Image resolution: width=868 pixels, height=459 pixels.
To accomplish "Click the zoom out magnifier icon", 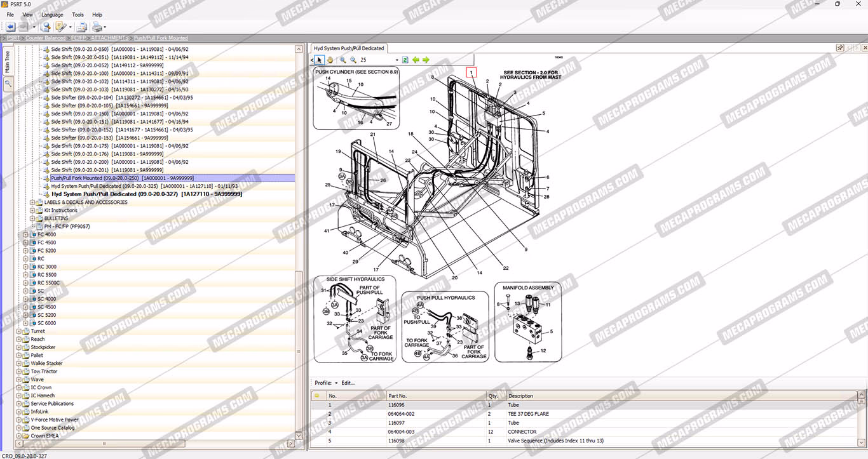I will tap(353, 60).
